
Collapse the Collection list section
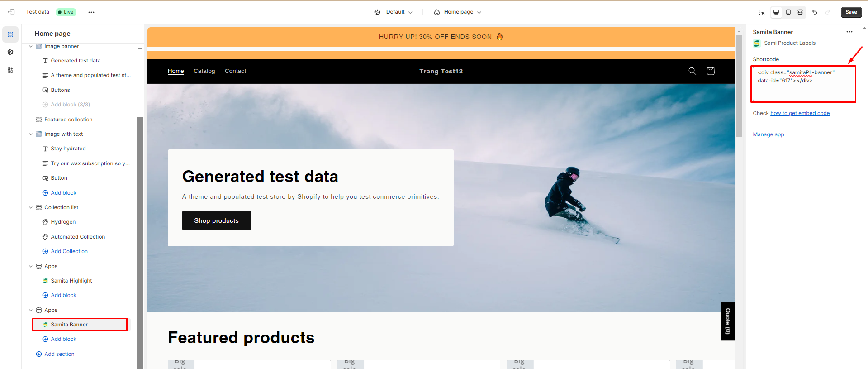tap(31, 207)
